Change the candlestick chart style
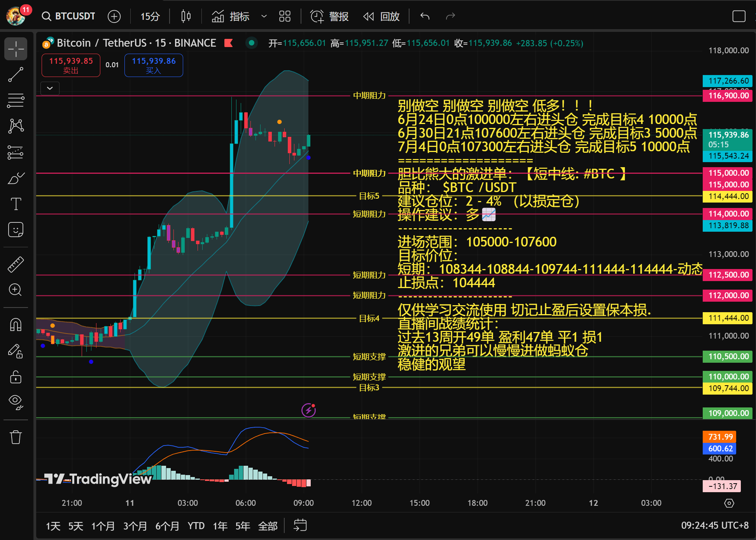This screenshot has width=756, height=540. click(186, 16)
